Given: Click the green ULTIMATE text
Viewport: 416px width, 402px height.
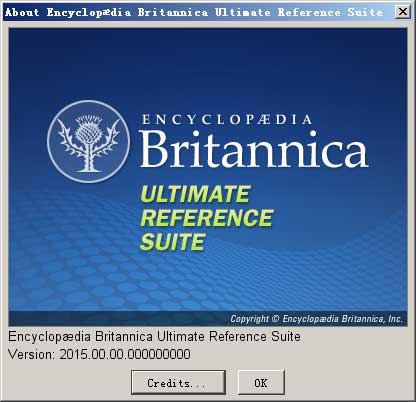Looking at the screenshot, I should 195,194.
